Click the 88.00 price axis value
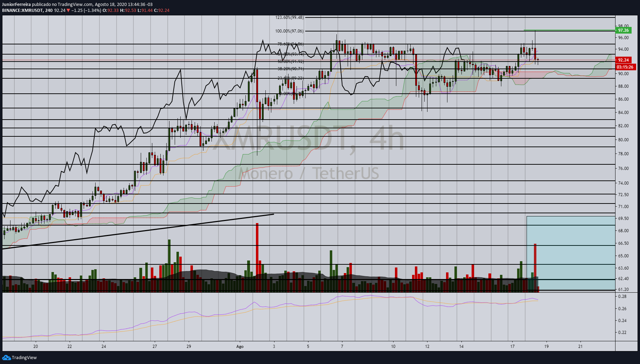Screen dimensions: 640x364 pos(623,86)
